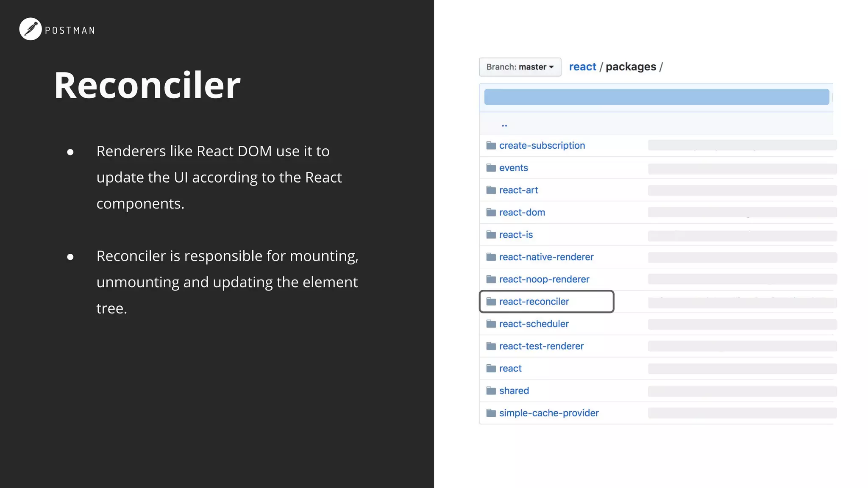
Task: Click the packages breadcrumb text
Action: tap(631, 67)
